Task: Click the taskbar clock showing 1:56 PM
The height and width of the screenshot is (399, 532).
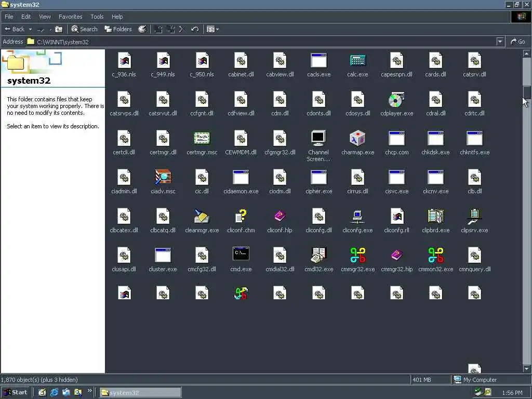Action: point(512,393)
